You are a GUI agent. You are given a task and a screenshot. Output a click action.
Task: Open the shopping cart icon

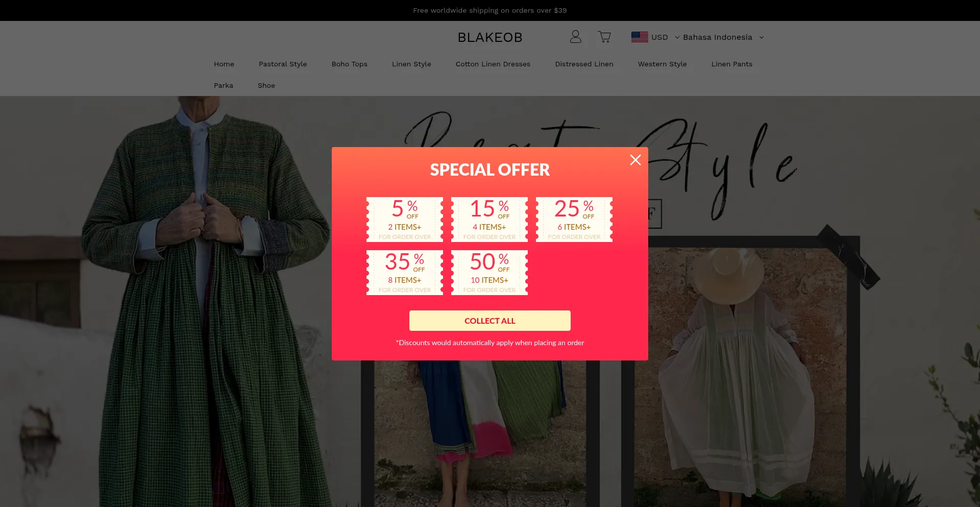click(604, 37)
